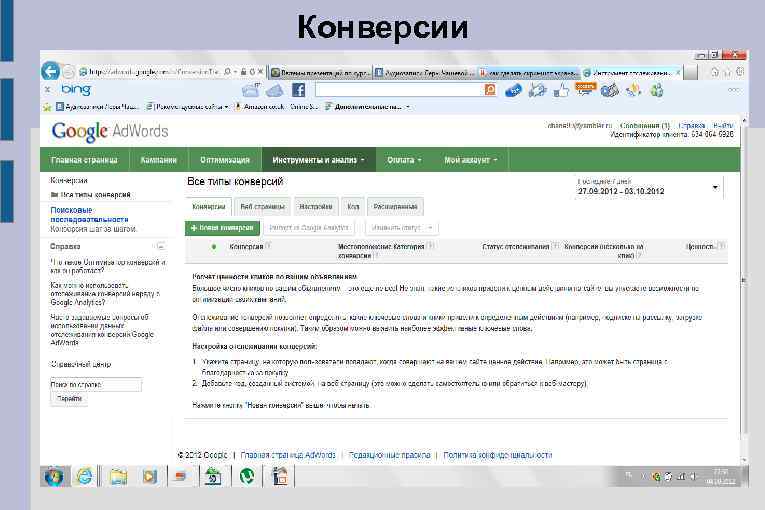Click the browser Forward arrow button

(69, 72)
